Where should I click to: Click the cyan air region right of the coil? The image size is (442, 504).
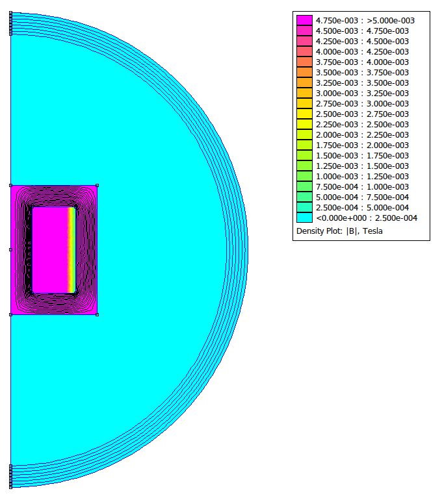click(x=162, y=249)
